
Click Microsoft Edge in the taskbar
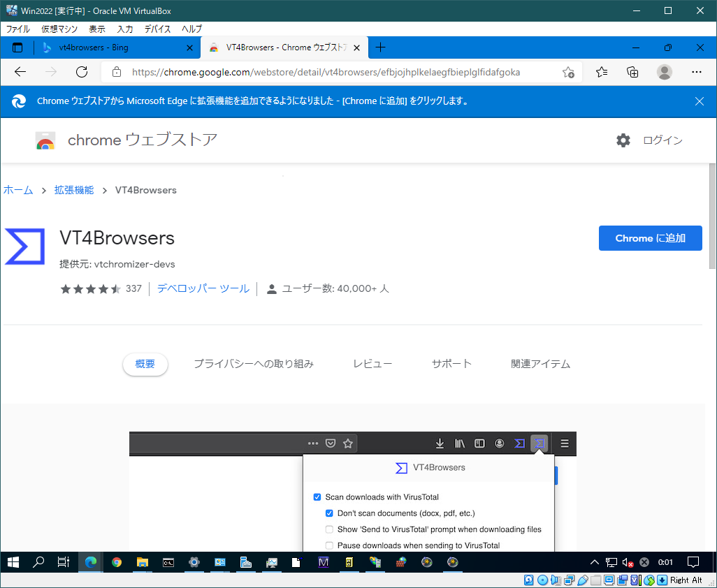click(91, 562)
